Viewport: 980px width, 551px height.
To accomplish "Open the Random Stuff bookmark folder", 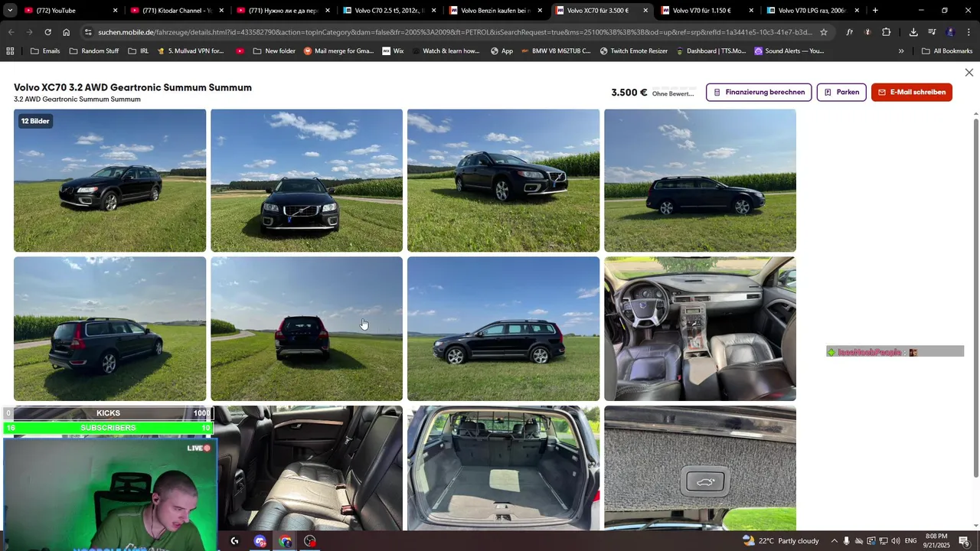I will pyautogui.click(x=94, y=51).
